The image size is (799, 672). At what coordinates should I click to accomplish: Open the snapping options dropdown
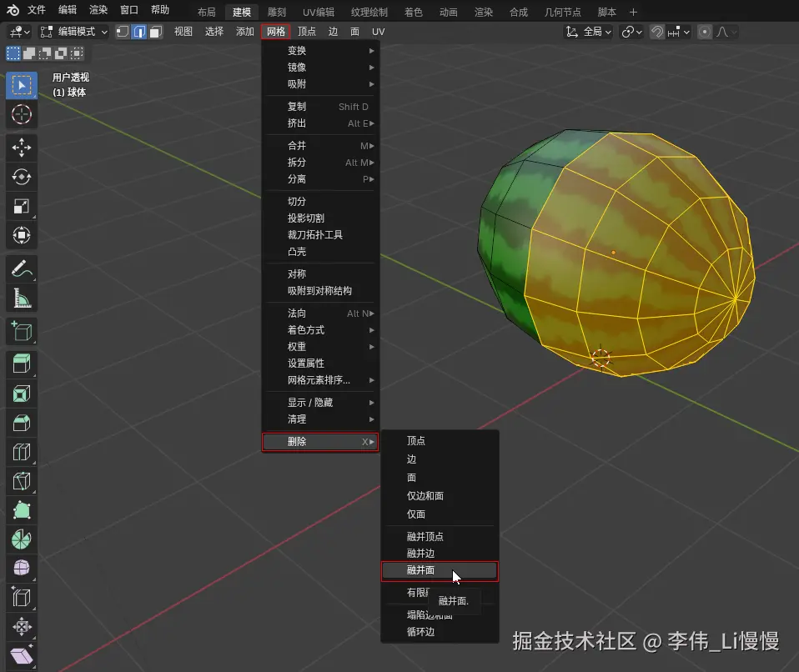(x=678, y=32)
